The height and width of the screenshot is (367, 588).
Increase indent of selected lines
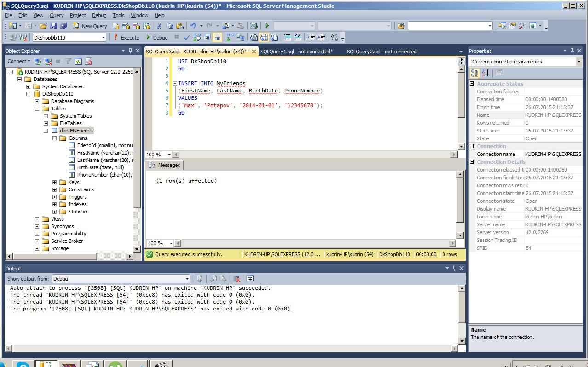(322, 37)
